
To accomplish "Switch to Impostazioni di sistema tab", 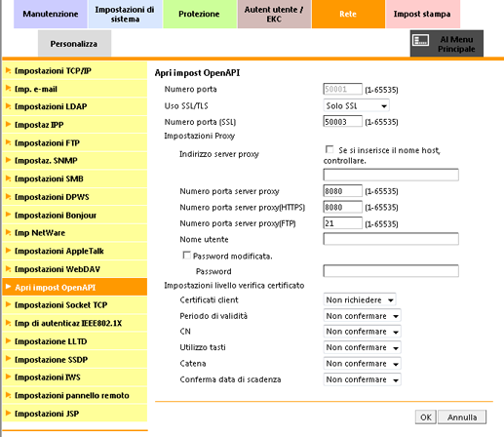I will tap(125, 14).
